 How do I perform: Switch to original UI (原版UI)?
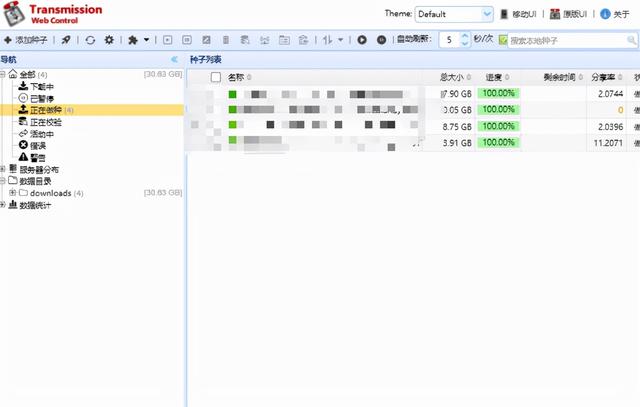pos(568,14)
